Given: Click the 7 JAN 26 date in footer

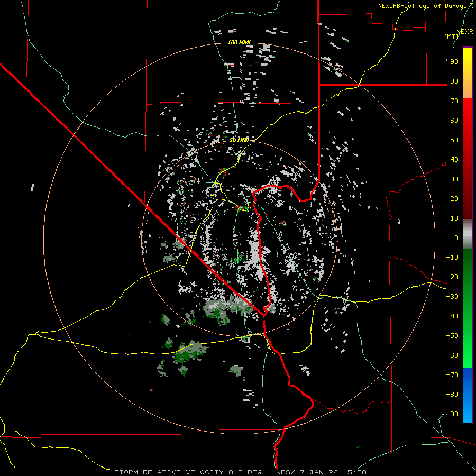Looking at the screenshot, I should pos(319,472).
